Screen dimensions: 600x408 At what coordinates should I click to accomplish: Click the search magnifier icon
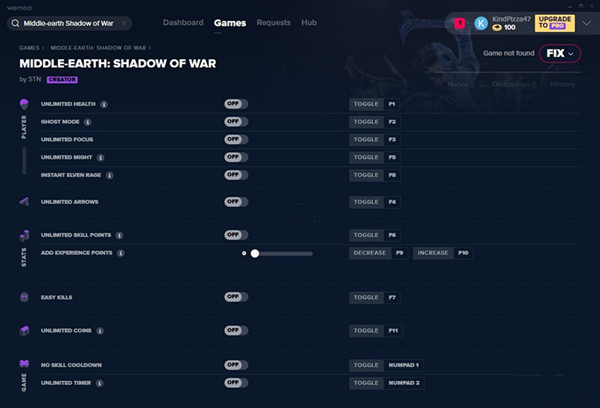coord(15,23)
